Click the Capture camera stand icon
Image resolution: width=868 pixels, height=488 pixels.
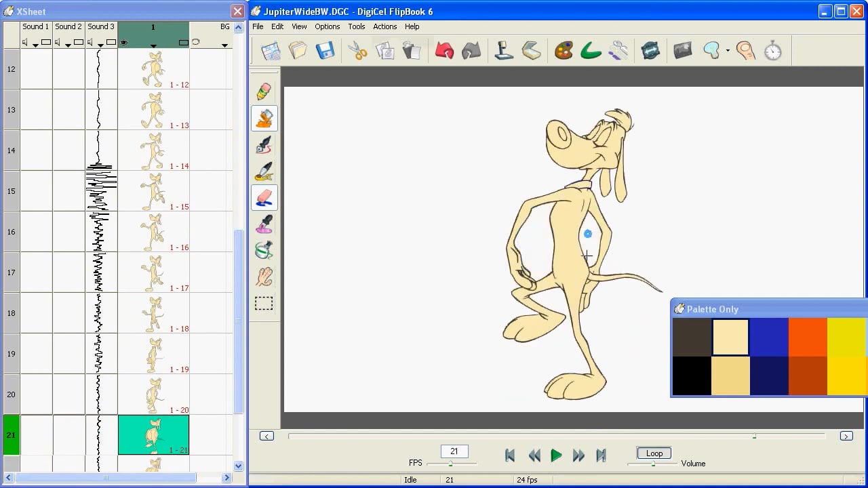tap(504, 51)
